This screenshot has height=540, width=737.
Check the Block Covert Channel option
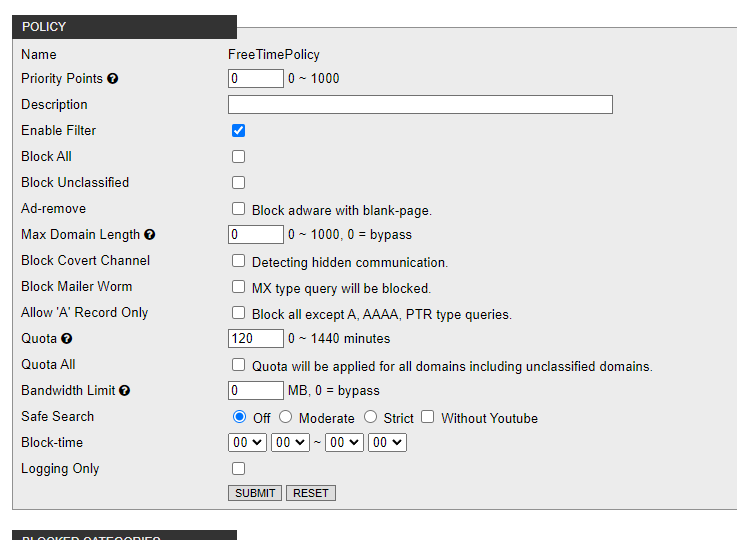point(238,261)
